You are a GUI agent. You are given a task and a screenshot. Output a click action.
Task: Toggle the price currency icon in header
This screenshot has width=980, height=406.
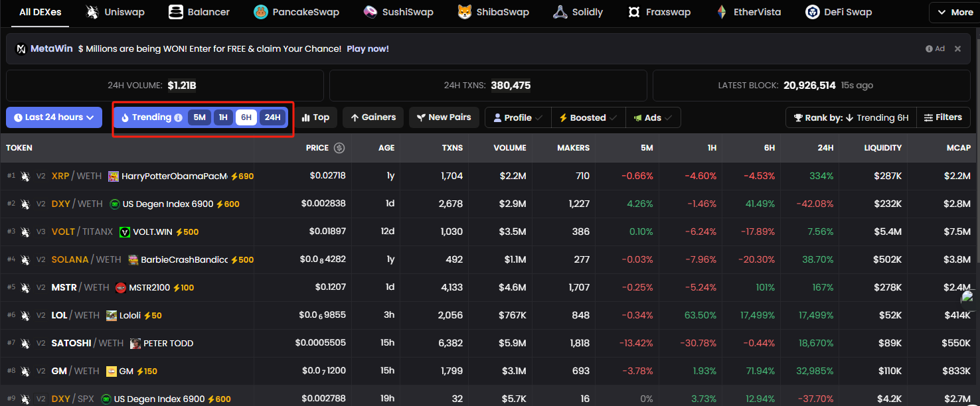pyautogui.click(x=339, y=148)
